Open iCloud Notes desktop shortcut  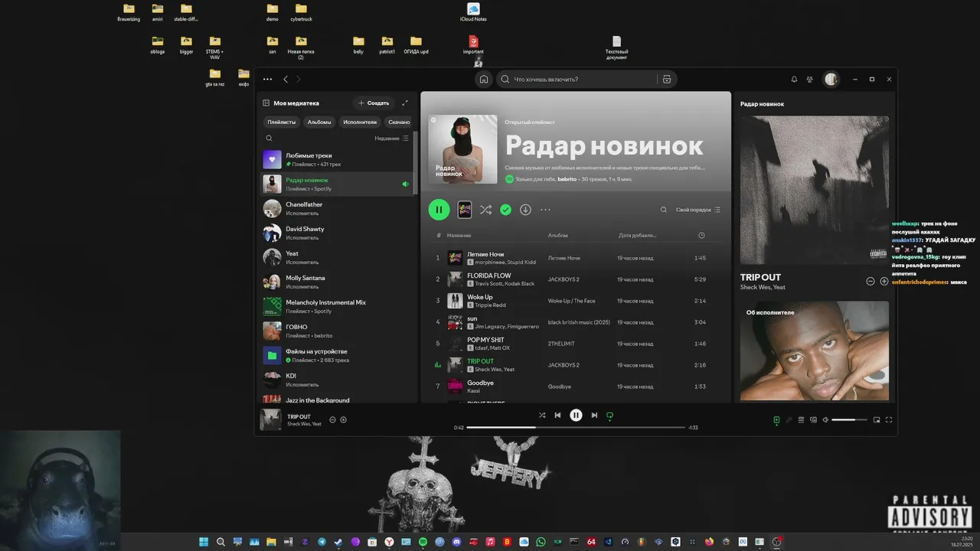473,12
